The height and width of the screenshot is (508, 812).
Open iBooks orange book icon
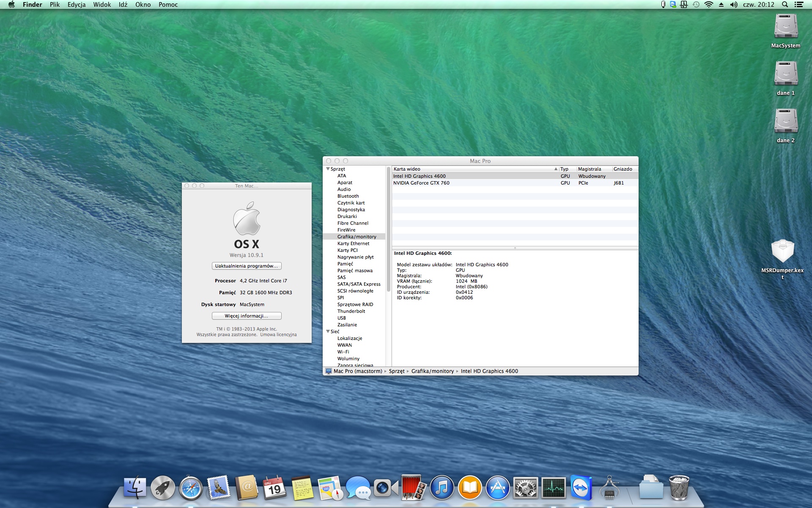click(x=470, y=488)
